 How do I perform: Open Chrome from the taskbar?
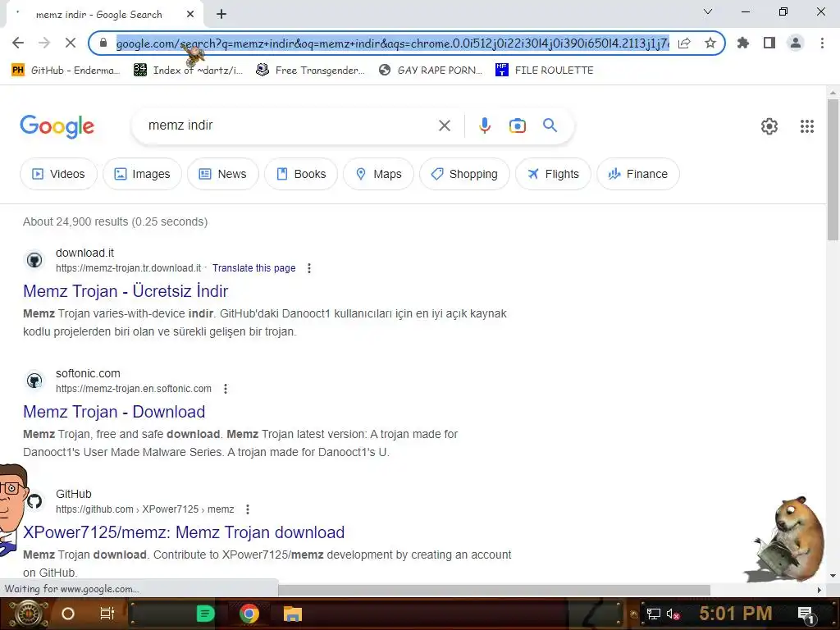pos(249,614)
